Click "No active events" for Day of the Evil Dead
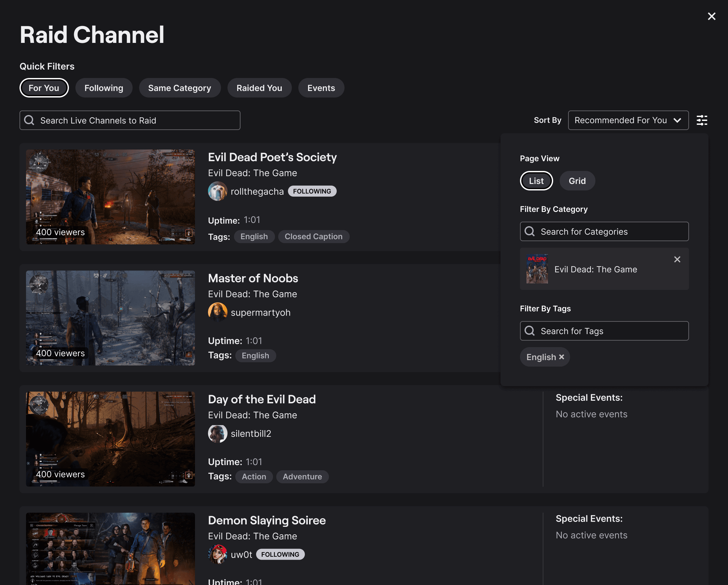The width and height of the screenshot is (728, 585). [x=591, y=414]
